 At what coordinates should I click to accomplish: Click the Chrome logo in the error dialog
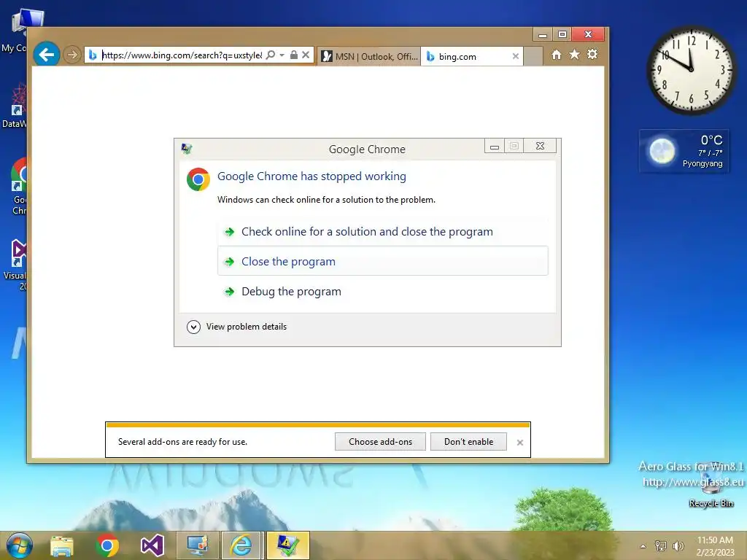[198, 179]
